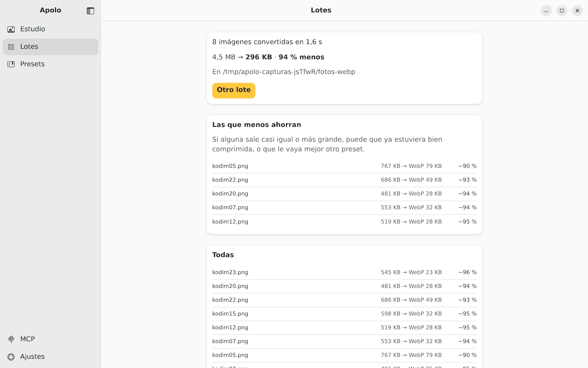
Task: Select the Lotes sidebar entry
Action: pos(51,46)
